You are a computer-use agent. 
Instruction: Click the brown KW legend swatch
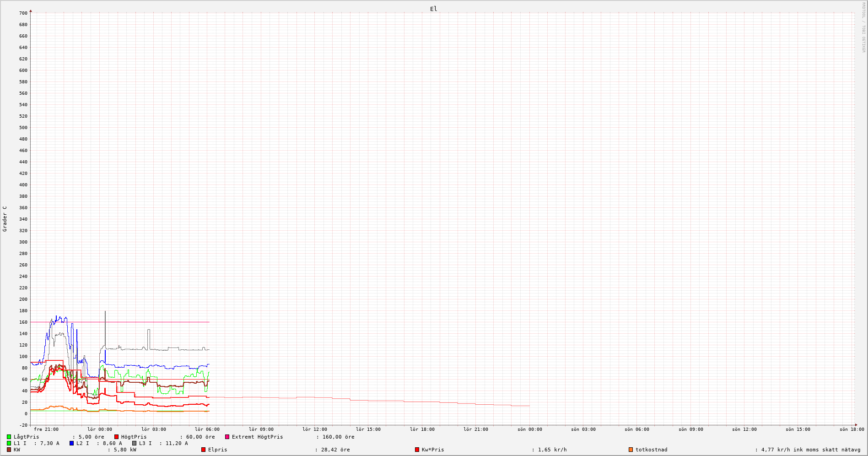(9, 450)
